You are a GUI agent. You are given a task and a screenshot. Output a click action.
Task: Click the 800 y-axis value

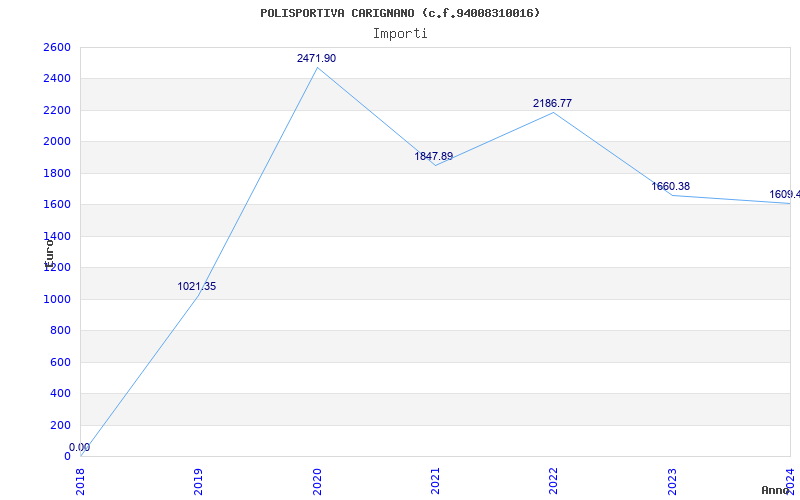pyautogui.click(x=61, y=331)
